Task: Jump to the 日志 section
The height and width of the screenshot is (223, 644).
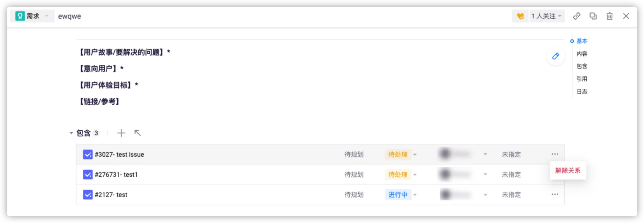Action: coord(582,92)
